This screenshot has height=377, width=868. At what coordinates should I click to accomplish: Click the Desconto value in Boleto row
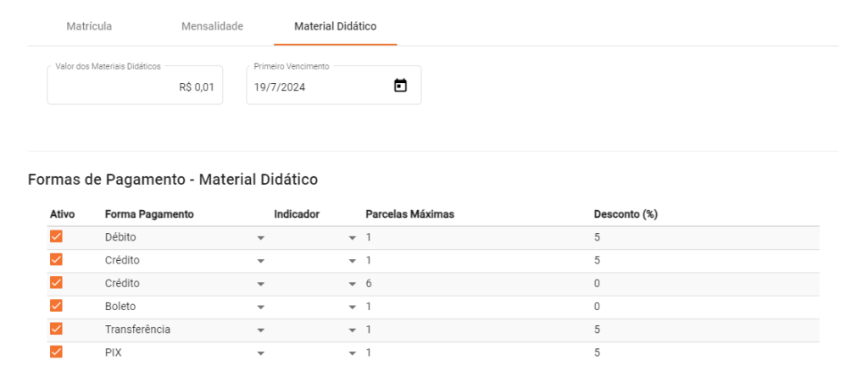pyautogui.click(x=598, y=306)
